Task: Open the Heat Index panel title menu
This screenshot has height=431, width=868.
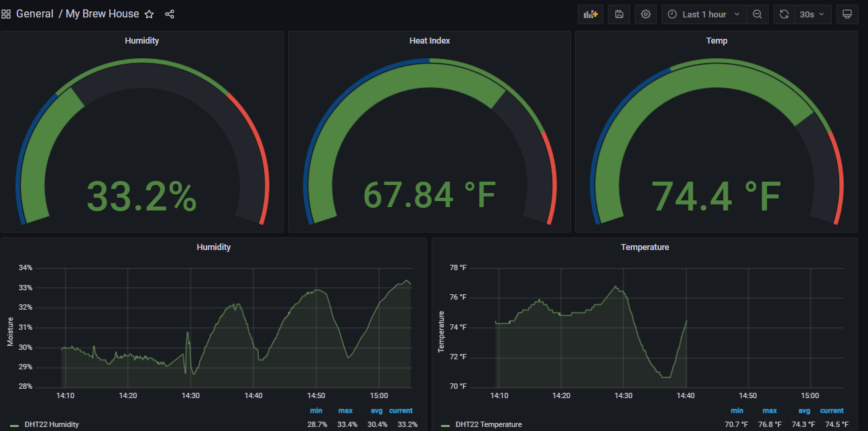Action: pyautogui.click(x=430, y=41)
